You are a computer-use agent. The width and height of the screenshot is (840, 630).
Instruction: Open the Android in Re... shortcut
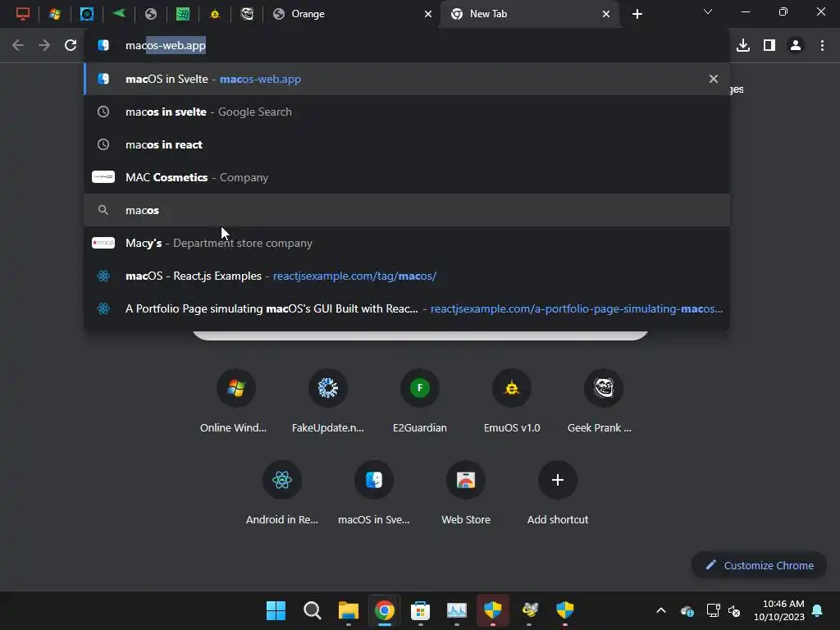282,492
